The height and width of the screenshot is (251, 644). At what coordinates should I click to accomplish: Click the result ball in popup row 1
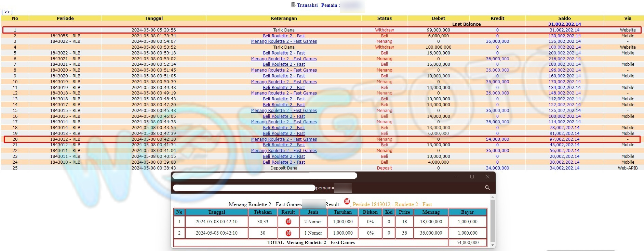click(288, 222)
